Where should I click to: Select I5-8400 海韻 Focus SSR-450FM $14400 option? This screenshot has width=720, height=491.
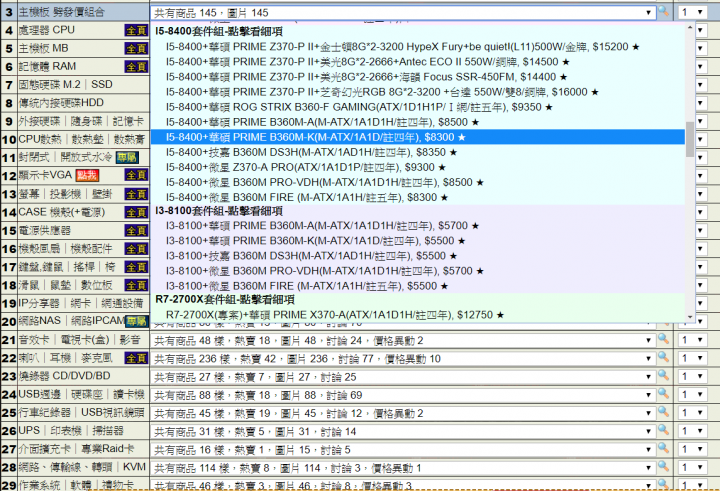(x=417, y=77)
